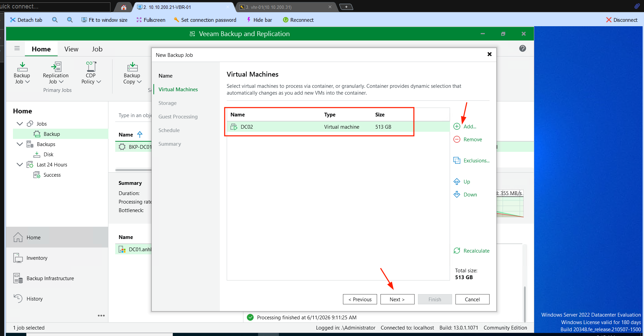644x336 pixels.
Task: Open the Backup Copy ribbon button
Action: pos(132,73)
